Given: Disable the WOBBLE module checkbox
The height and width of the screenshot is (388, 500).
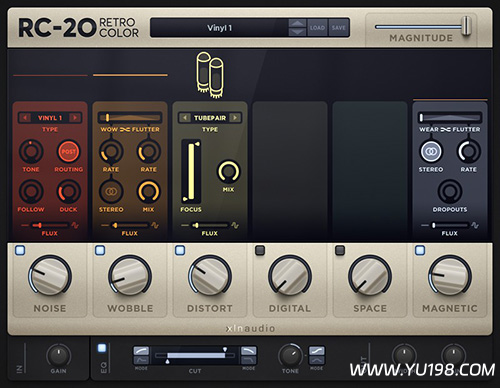Looking at the screenshot, I should coord(100,250).
